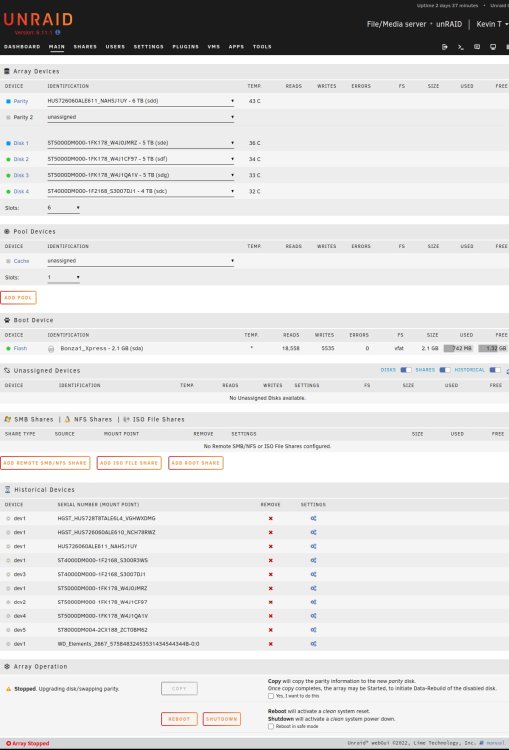Remove historical device ST8000DM004-2CX188_ZCT08M62

(x=271, y=630)
